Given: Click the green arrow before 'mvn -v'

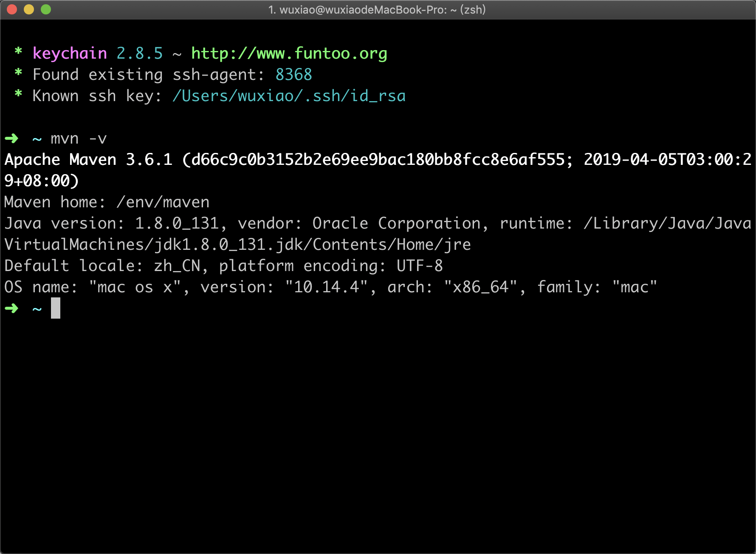Looking at the screenshot, I should coord(11,138).
